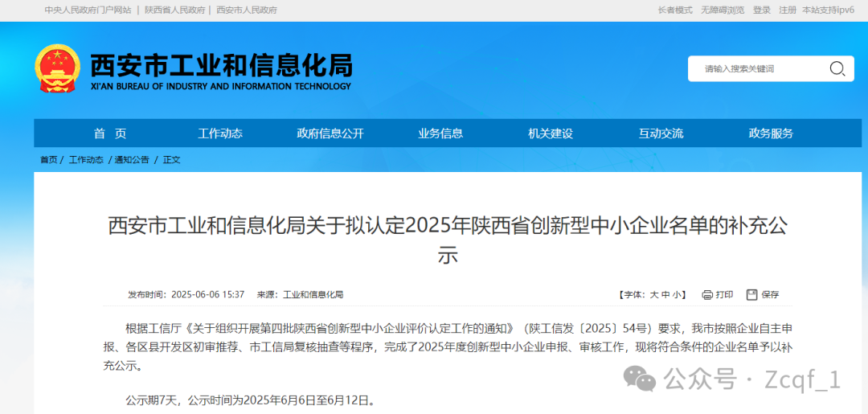868x414 pixels.
Task: Click 工作动态 in the breadcrumb trail
Action: [86, 160]
